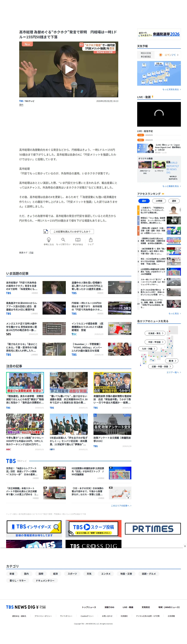Open tomorrow's weather for 東京都港区
Image resolution: width=187 pixels, height=644 pixels.
(x=159, y=55)
